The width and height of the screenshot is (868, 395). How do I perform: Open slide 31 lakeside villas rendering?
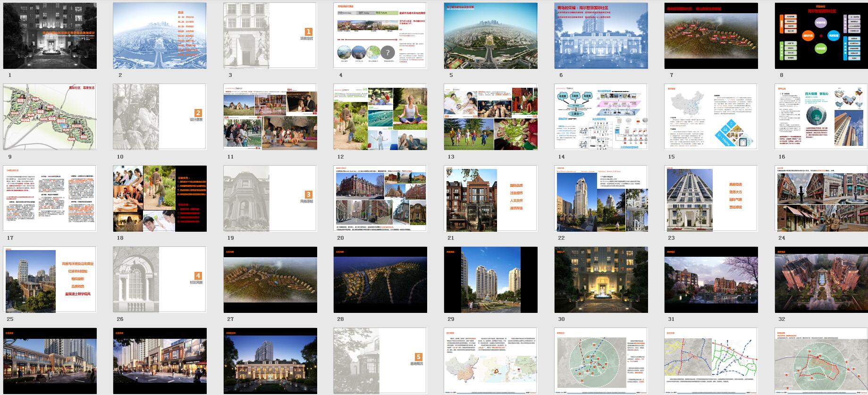(x=711, y=279)
